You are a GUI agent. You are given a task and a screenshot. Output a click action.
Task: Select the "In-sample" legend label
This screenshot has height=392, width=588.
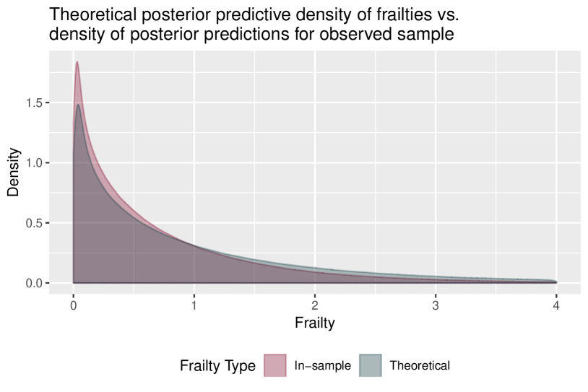click(322, 366)
